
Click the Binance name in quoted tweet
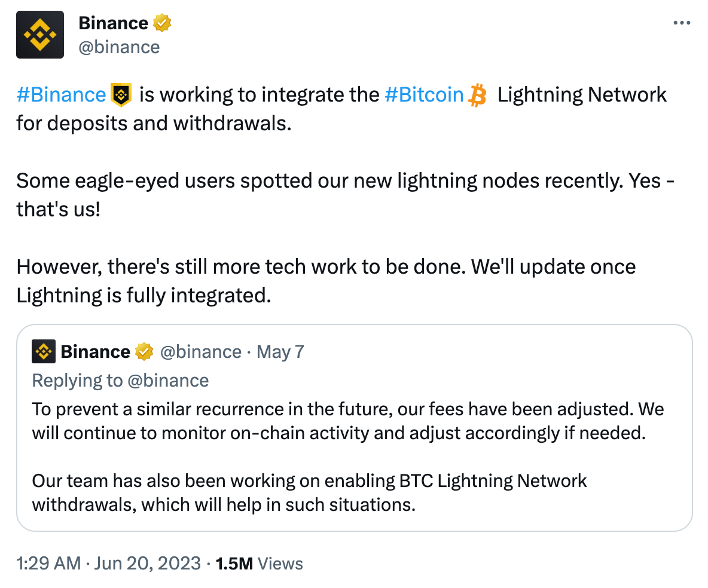[x=95, y=352]
